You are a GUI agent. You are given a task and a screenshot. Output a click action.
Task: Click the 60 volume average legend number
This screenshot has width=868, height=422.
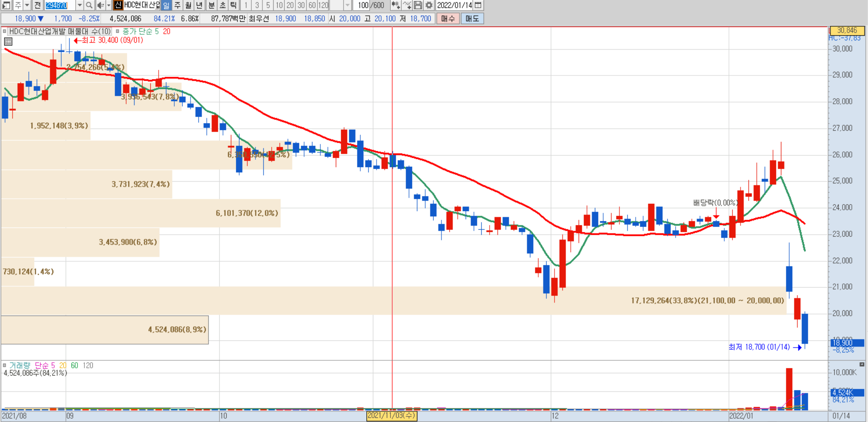(x=74, y=365)
